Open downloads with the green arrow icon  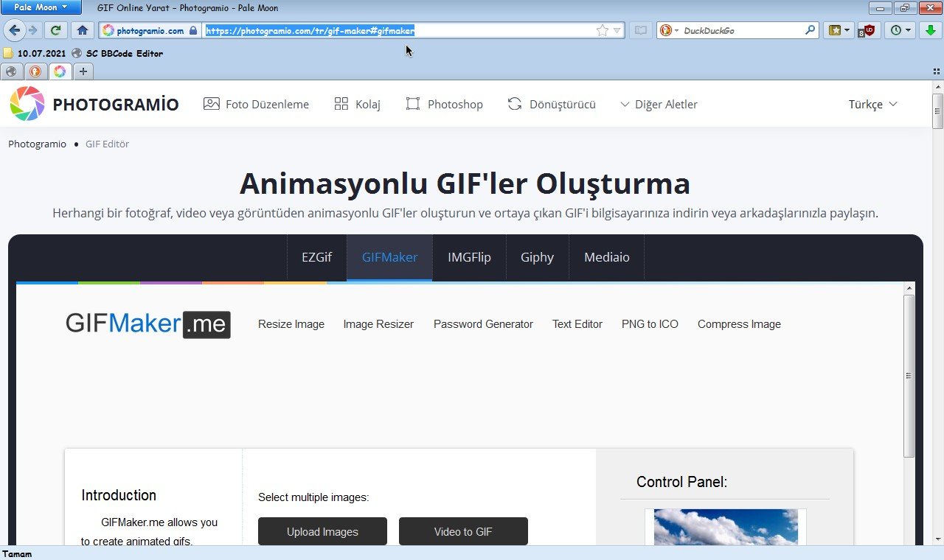931,30
